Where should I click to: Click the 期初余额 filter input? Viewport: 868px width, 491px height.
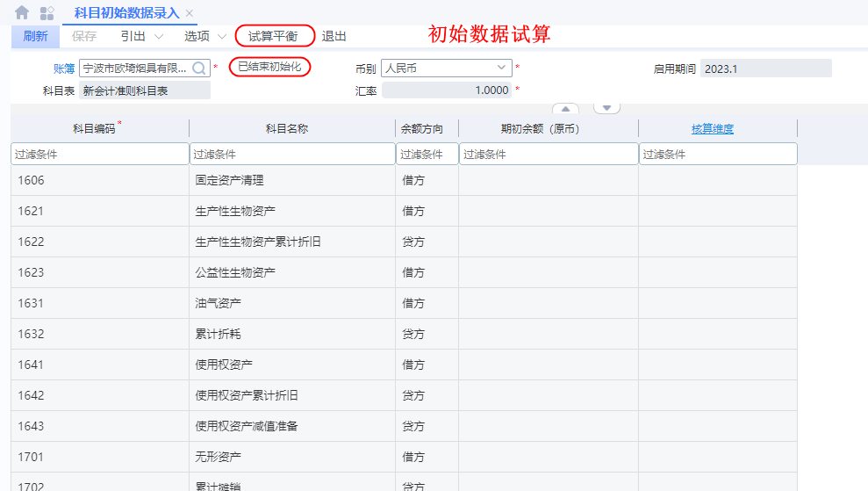[x=548, y=154]
